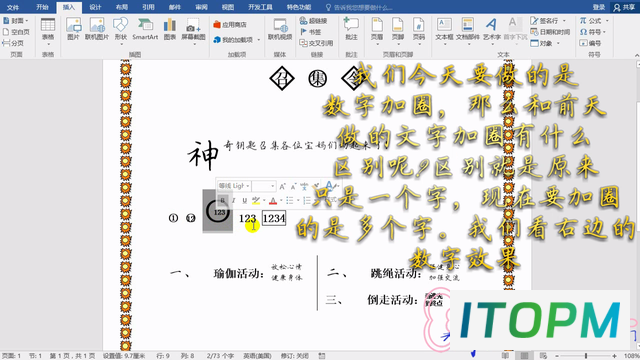Insert a chart (图表)
This screenshot has height=360, width=640.
[170, 29]
